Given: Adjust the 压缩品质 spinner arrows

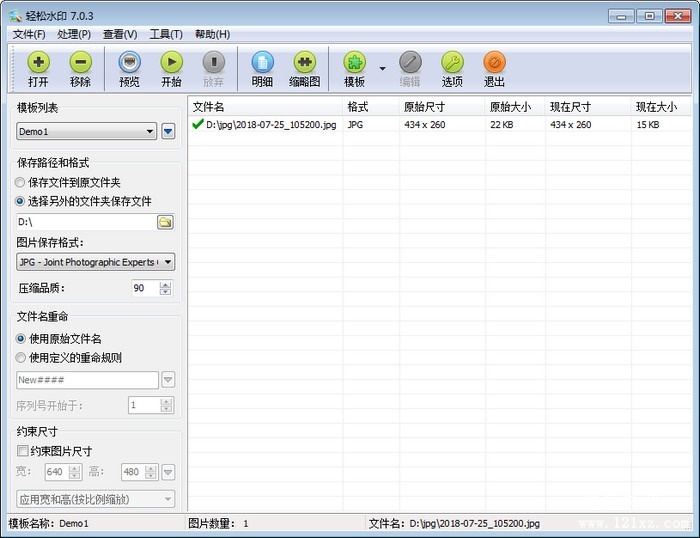Looking at the screenshot, I should tap(165, 288).
